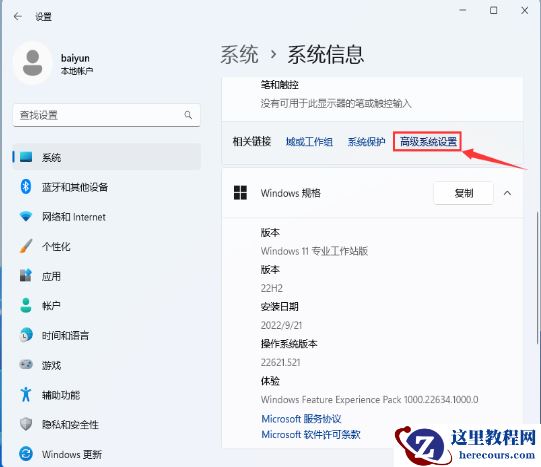541x467 pixels.
Task: Open 帐户 settings page
Action: tap(106, 306)
